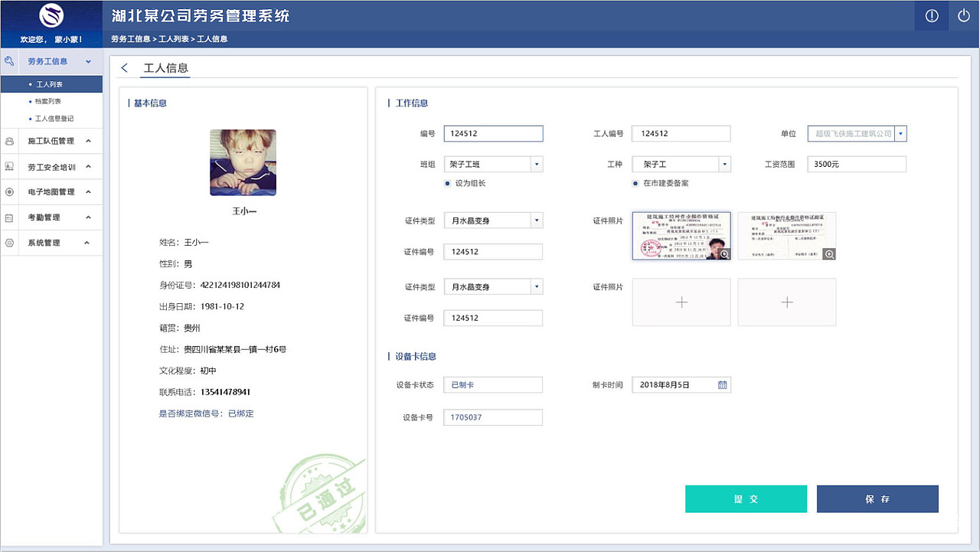Open the first certificate photo thumbnail

tap(681, 236)
